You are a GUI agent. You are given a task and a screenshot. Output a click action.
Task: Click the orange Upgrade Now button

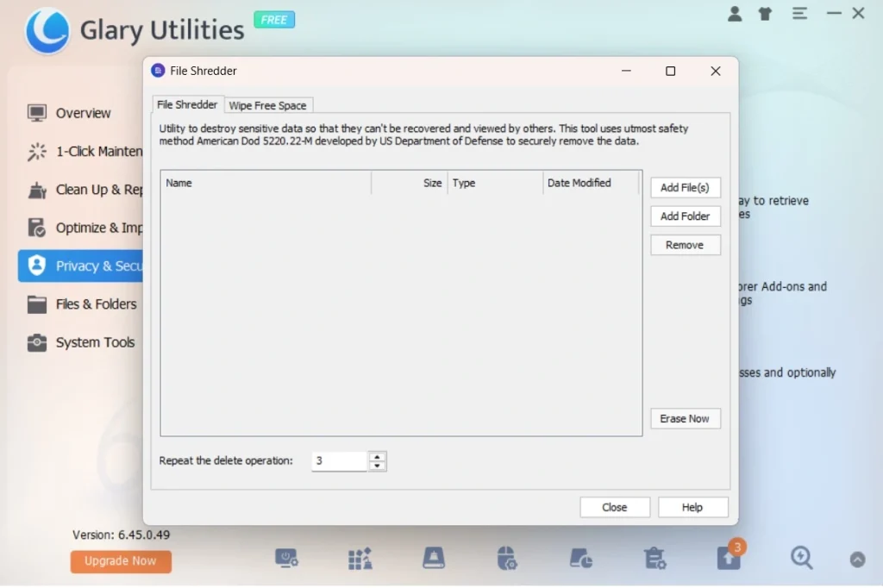(x=121, y=561)
